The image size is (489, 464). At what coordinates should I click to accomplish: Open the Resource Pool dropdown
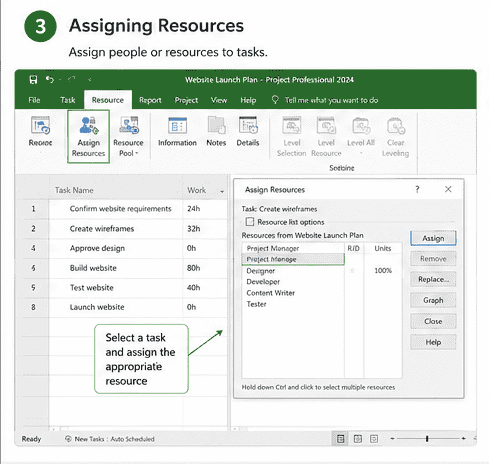pos(128,137)
